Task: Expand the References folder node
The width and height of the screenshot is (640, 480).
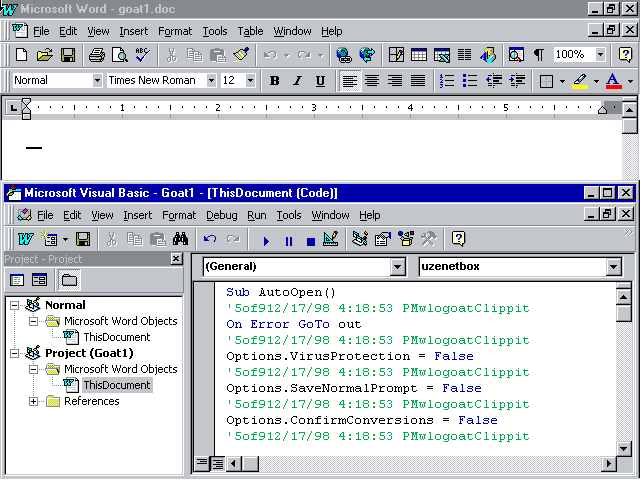Action: click(x=33, y=402)
